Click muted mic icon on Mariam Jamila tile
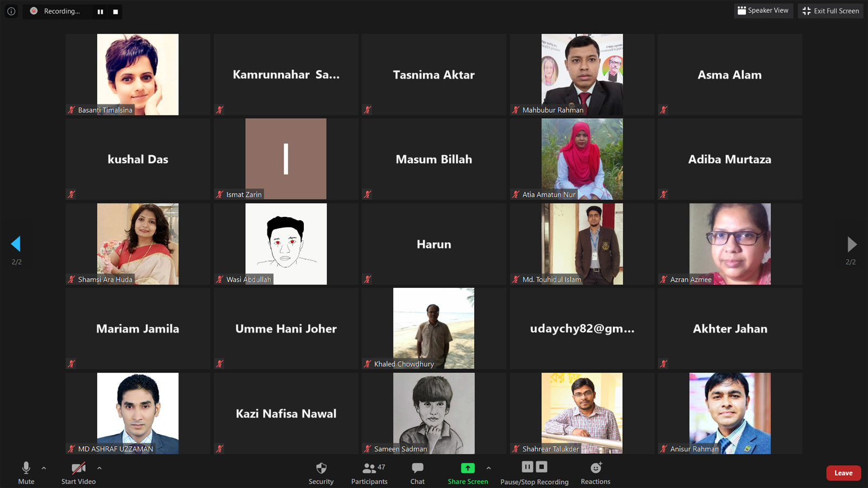868x488 pixels. point(72,364)
